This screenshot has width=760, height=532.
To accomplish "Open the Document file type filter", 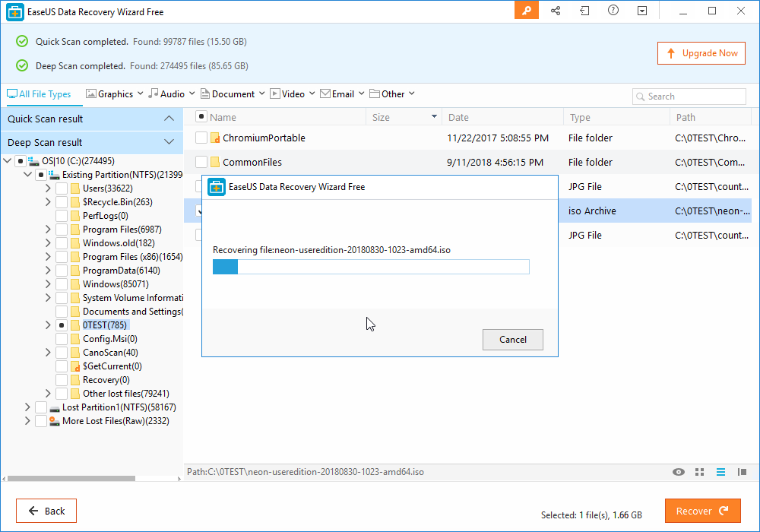I will click(232, 94).
